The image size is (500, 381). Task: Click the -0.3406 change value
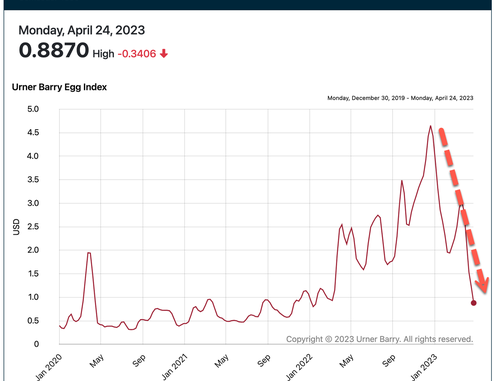[x=137, y=54]
